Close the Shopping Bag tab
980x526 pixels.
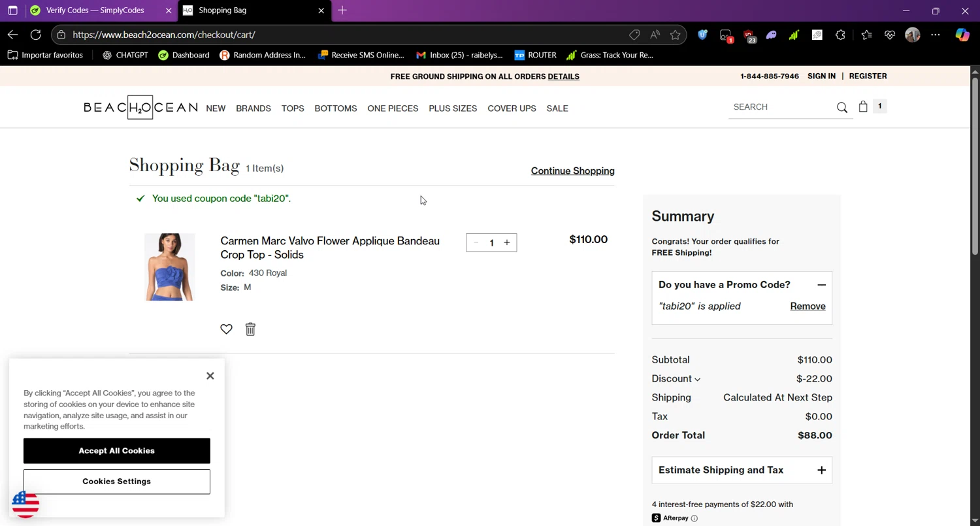click(321, 10)
